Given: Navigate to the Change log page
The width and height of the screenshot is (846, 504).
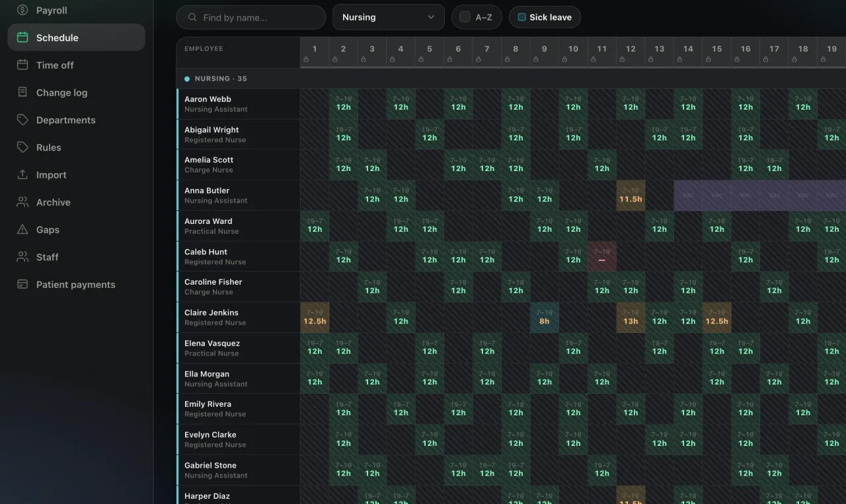Looking at the screenshot, I should [x=76, y=92].
